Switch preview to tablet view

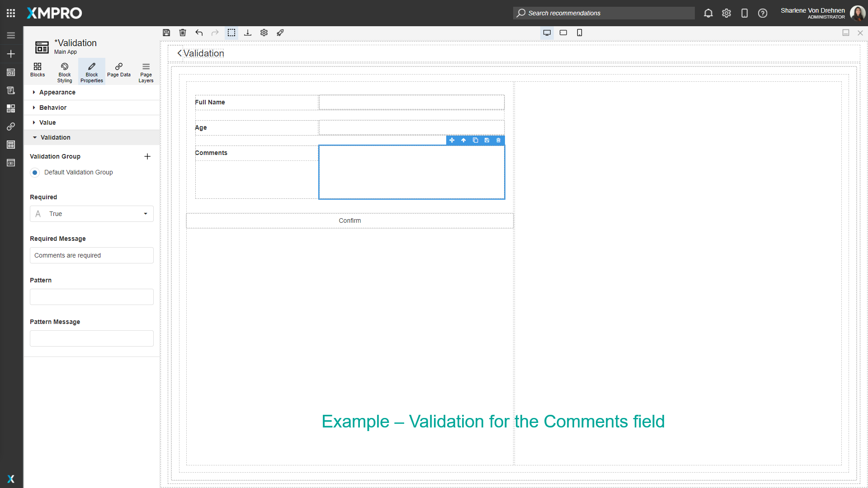tap(563, 33)
